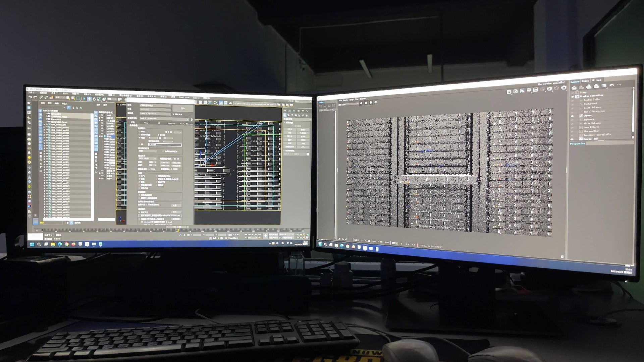Toggle visibility eye of Display Correction layer
644x362 pixels.
pyautogui.click(x=573, y=96)
